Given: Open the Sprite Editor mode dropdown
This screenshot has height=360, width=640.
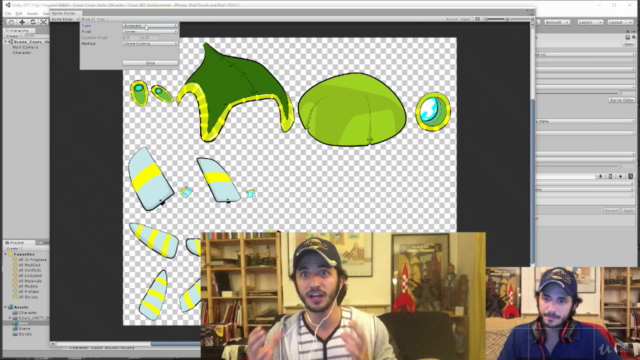Looking at the screenshot, I should click(64, 19).
